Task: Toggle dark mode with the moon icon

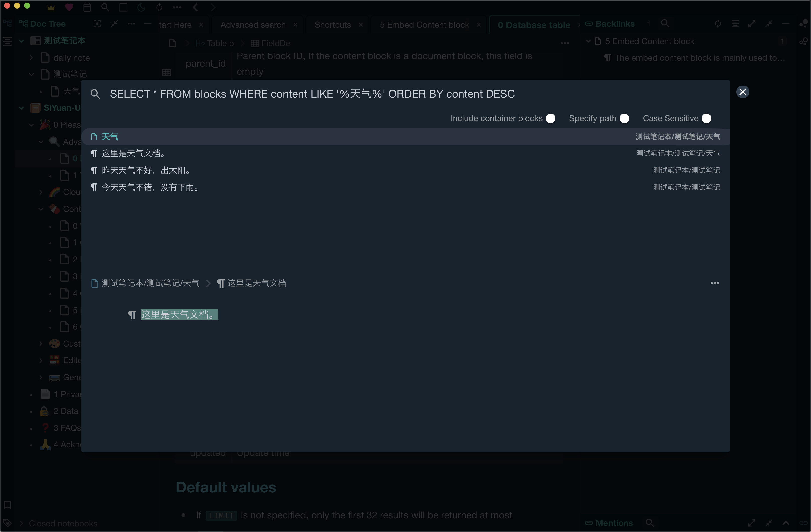Action: (141, 7)
